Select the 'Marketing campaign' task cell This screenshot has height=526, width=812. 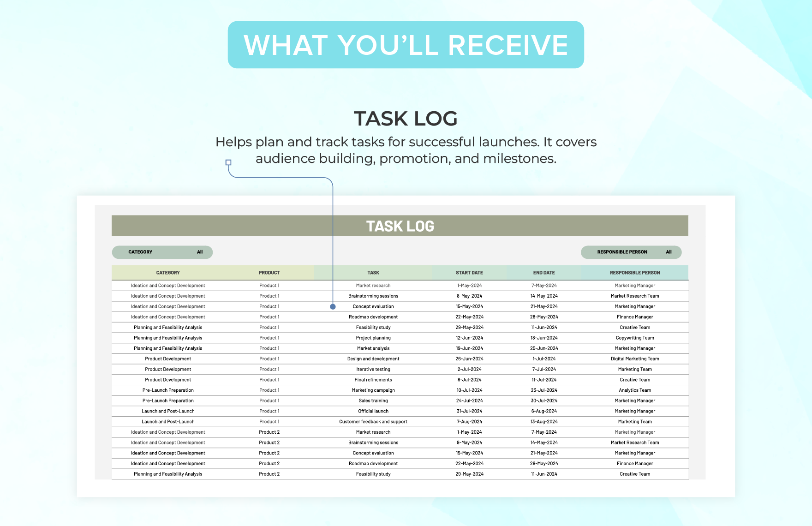[x=373, y=390]
